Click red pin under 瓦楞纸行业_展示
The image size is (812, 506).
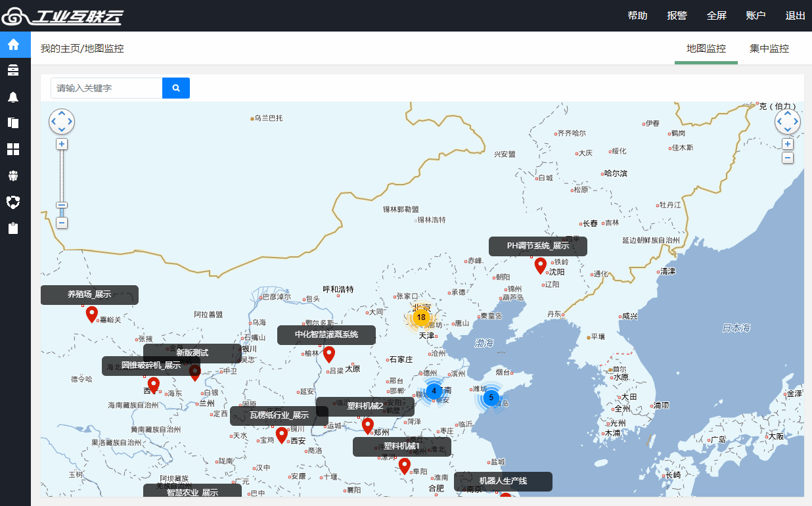282,435
